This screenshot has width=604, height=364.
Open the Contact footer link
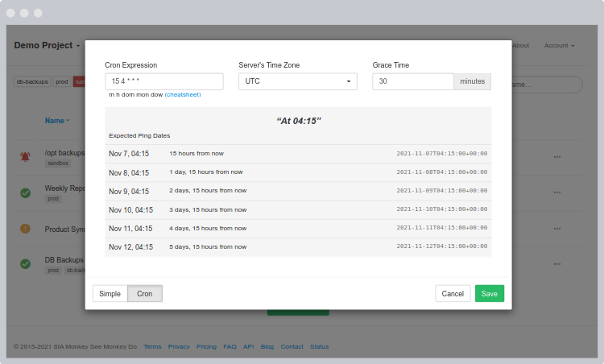coord(292,346)
